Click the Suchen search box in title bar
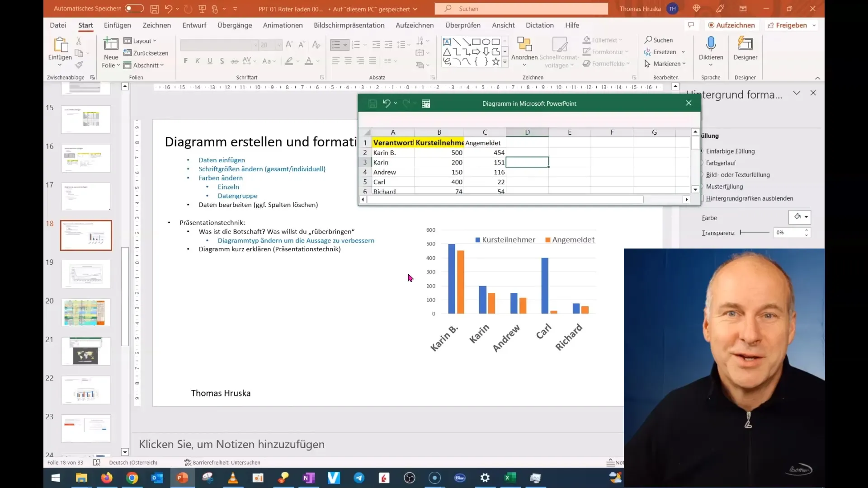The width and height of the screenshot is (868, 488). click(x=521, y=9)
